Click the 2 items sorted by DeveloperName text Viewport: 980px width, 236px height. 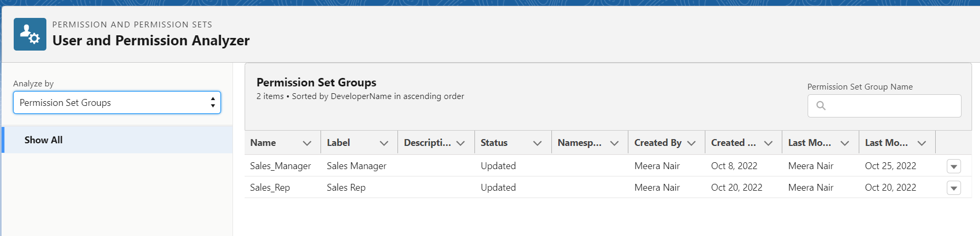click(361, 96)
